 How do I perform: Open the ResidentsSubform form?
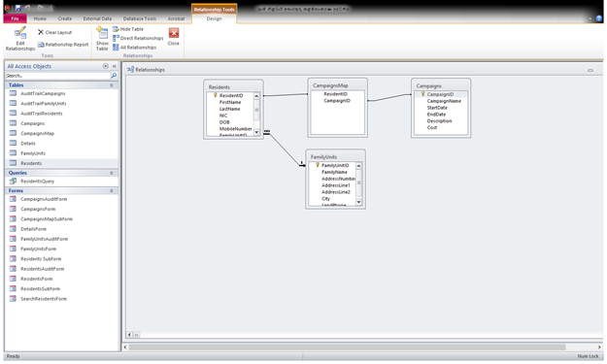click(40, 288)
